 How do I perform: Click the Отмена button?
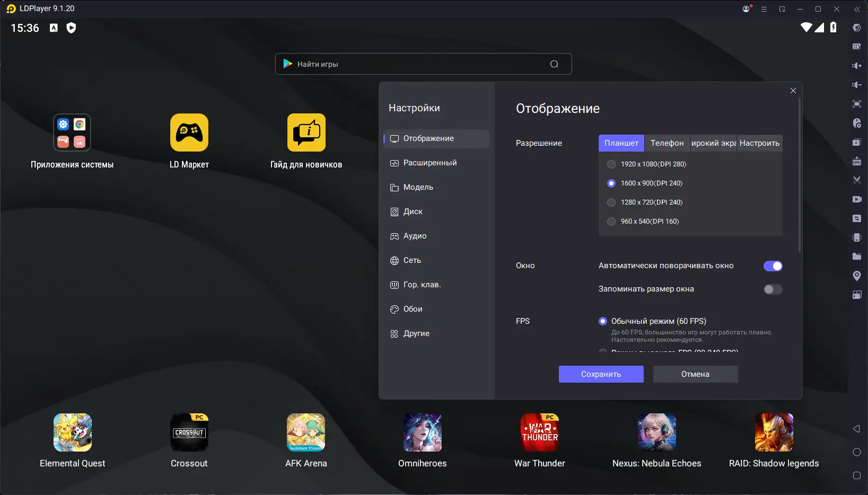coord(695,374)
